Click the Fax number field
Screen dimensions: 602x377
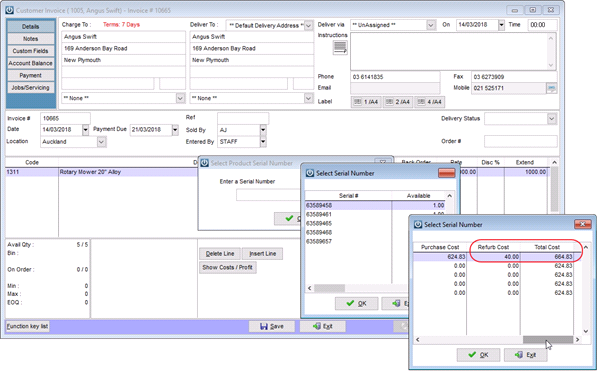click(514, 77)
